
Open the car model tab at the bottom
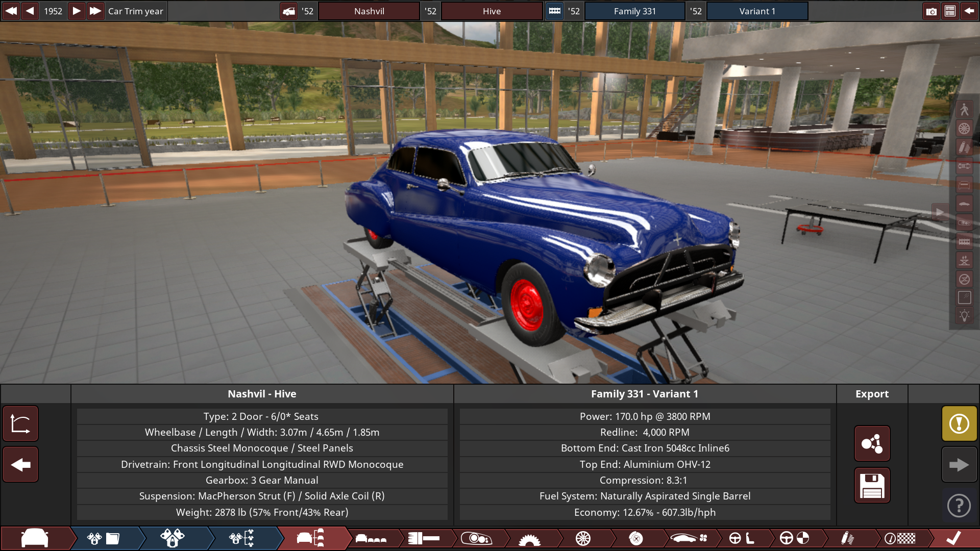pos(35,538)
